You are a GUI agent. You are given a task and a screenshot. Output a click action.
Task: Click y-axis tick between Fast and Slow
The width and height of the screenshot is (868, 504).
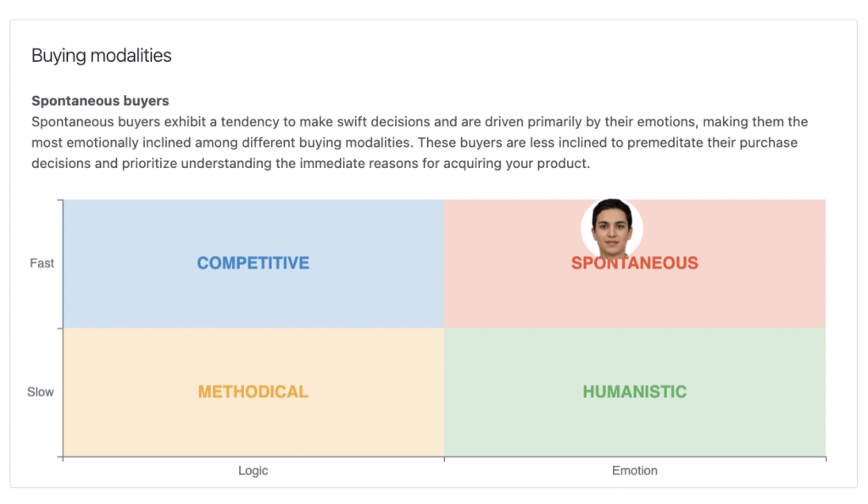point(60,328)
